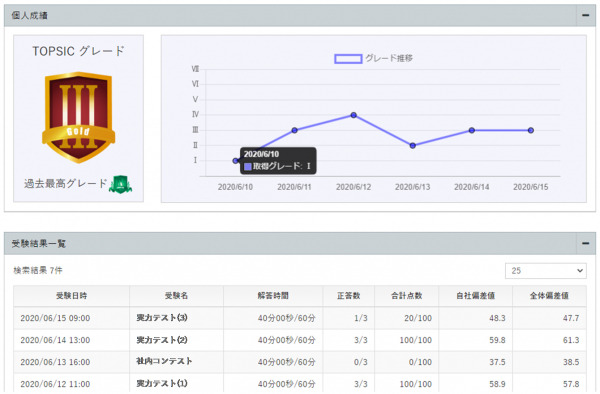The height and width of the screenshot is (394, 600).
Task: Open the 25 rows-per-page dropdown
Action: (546, 270)
